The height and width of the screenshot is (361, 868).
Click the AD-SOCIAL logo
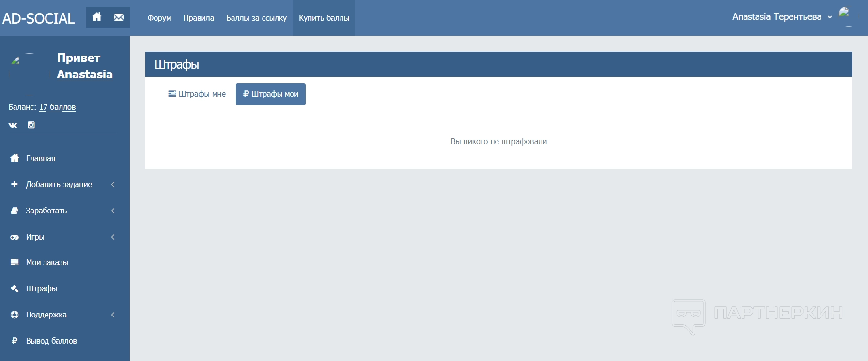tap(38, 18)
